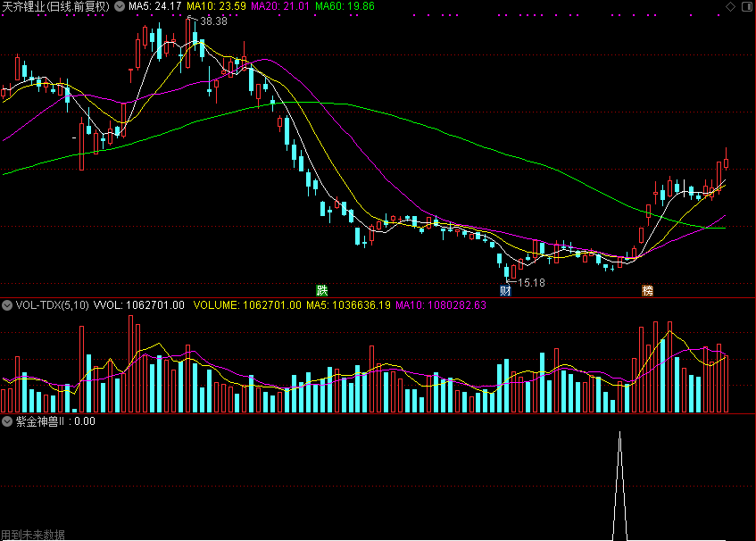Image resolution: width=756 pixels, height=541 pixels.
Task: Click the VVOL: 1062701.00 value
Action: 139,305
